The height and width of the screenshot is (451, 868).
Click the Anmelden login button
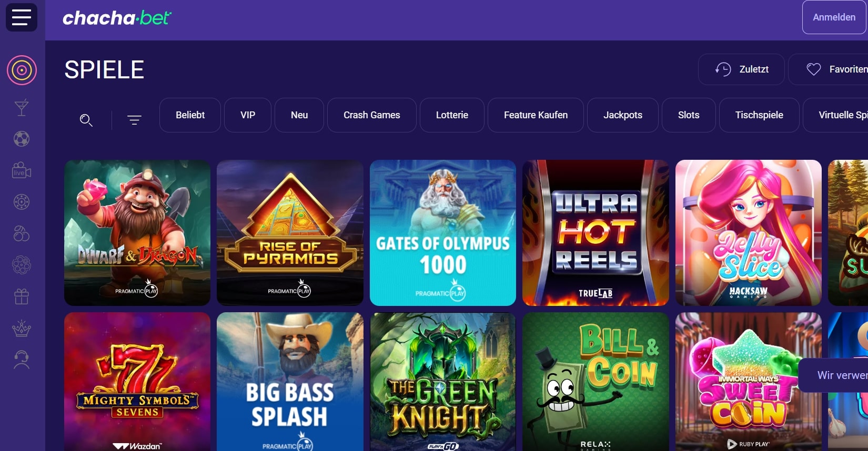click(834, 17)
